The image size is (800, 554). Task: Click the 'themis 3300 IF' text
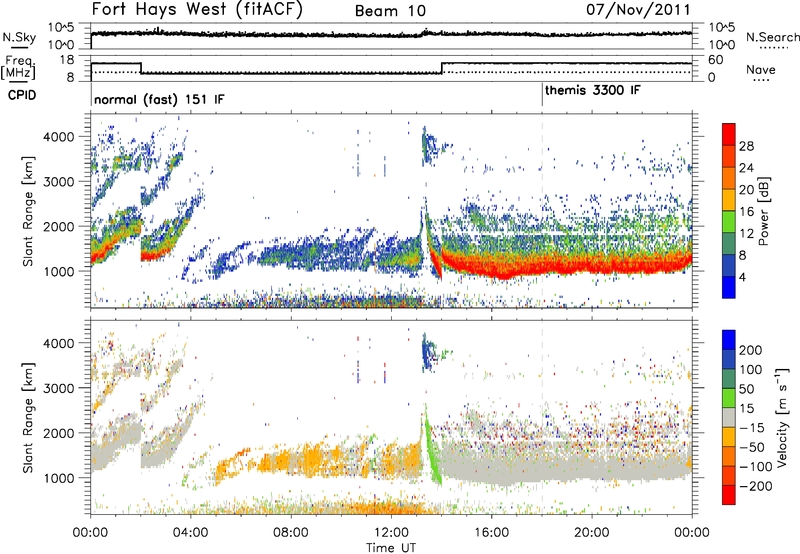click(592, 91)
